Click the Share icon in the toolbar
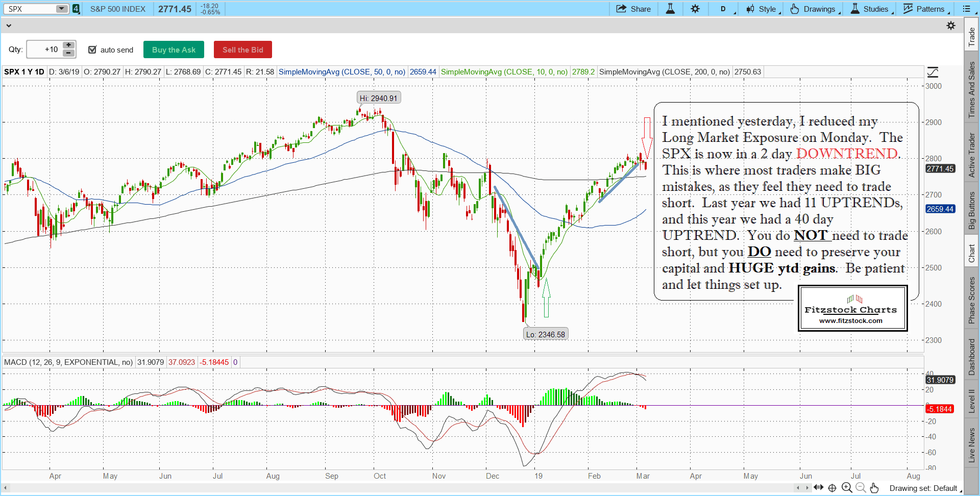 click(x=633, y=9)
